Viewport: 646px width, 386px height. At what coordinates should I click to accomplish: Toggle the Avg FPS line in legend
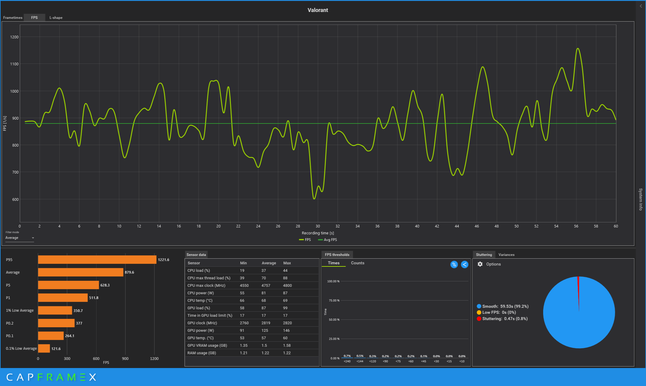coord(328,239)
